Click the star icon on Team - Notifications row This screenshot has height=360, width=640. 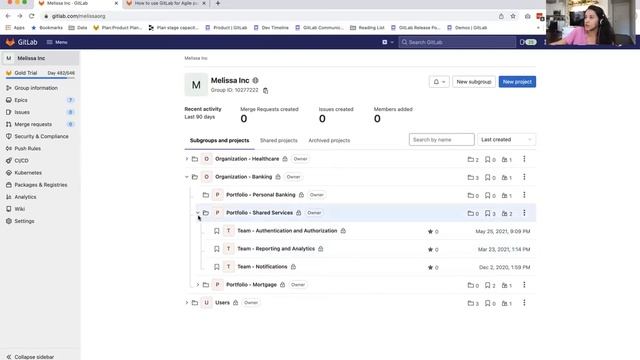point(430,267)
